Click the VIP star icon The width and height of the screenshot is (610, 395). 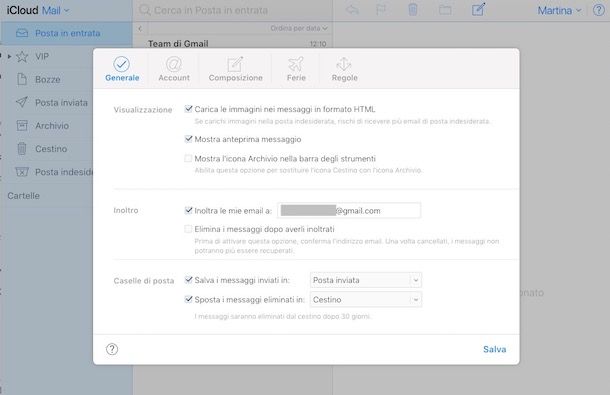[x=22, y=56]
